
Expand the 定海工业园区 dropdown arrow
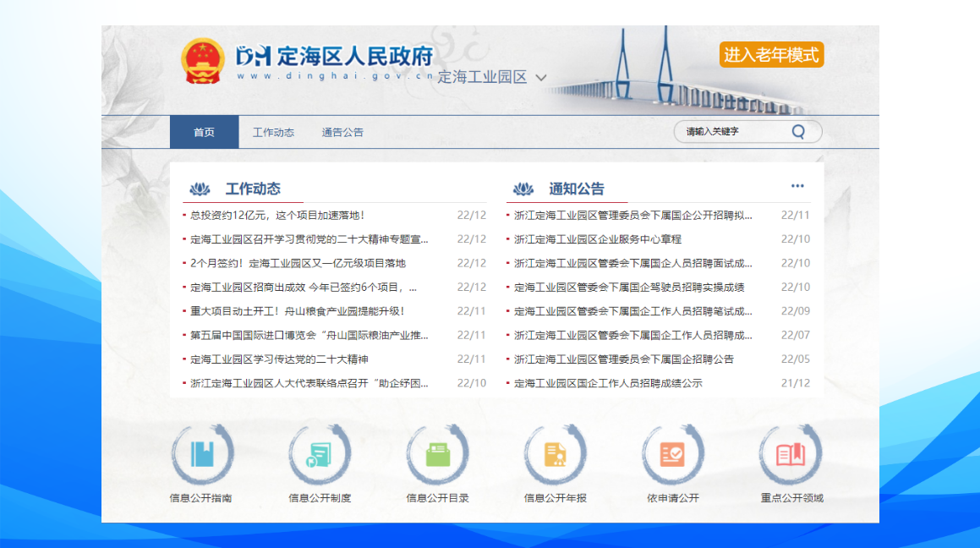tap(541, 78)
